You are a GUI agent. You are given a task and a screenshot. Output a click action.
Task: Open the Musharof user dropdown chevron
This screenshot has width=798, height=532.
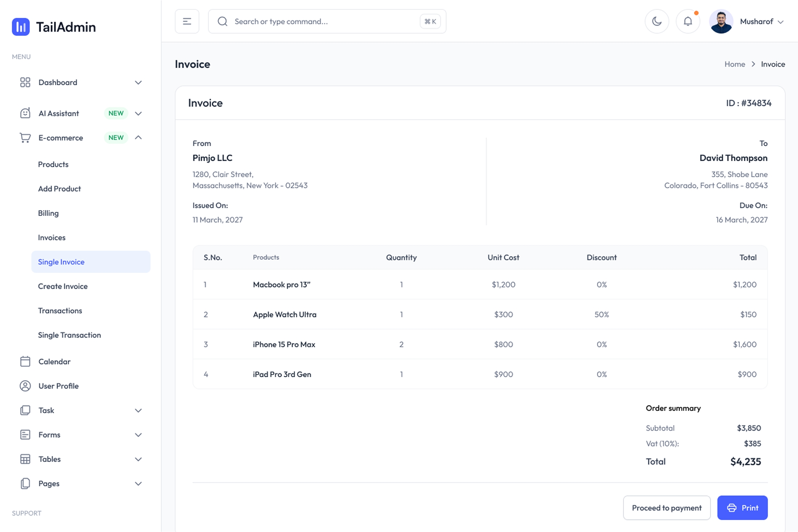pos(781,22)
